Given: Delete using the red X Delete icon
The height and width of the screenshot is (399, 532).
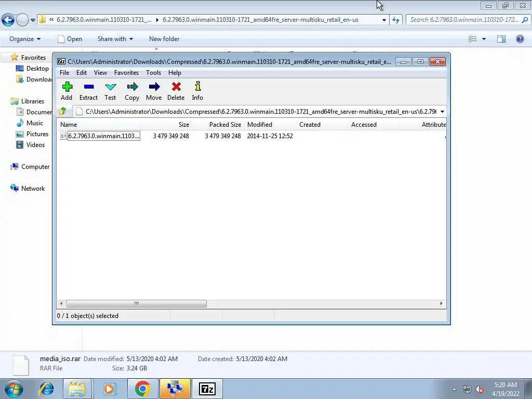Looking at the screenshot, I should pyautogui.click(x=176, y=91).
